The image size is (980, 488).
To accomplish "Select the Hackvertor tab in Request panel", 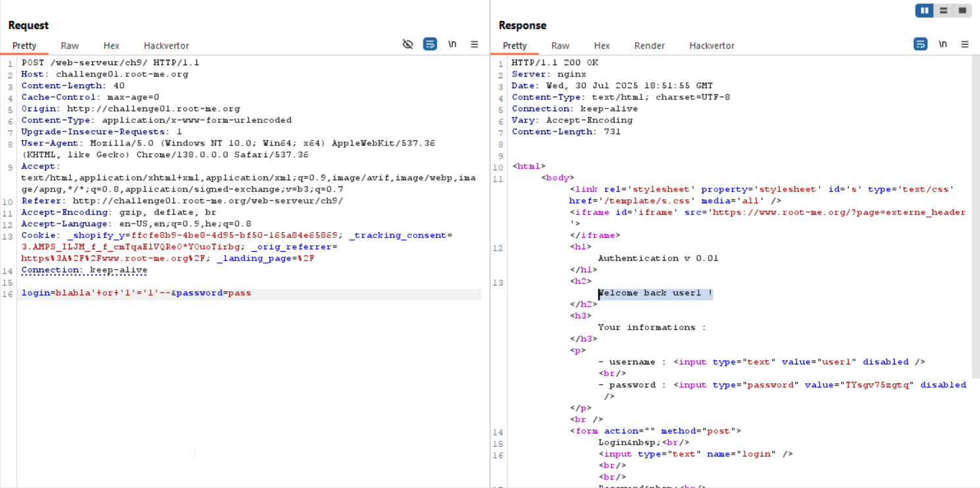I will (x=166, y=45).
